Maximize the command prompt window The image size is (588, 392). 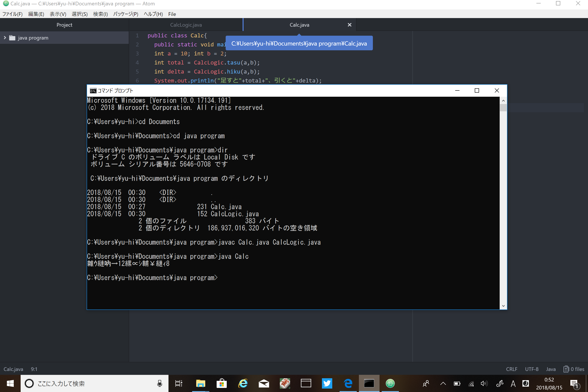(x=477, y=90)
